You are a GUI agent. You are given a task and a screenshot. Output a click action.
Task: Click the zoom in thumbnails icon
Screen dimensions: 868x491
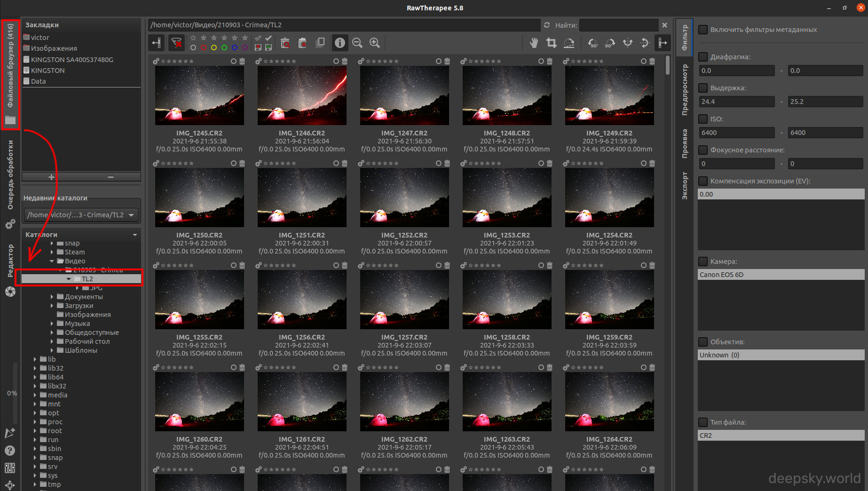tap(375, 43)
